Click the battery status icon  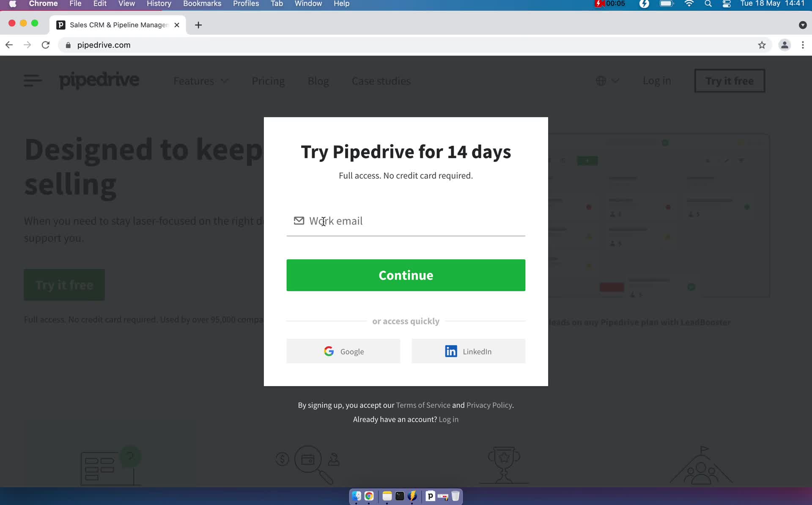tap(667, 4)
